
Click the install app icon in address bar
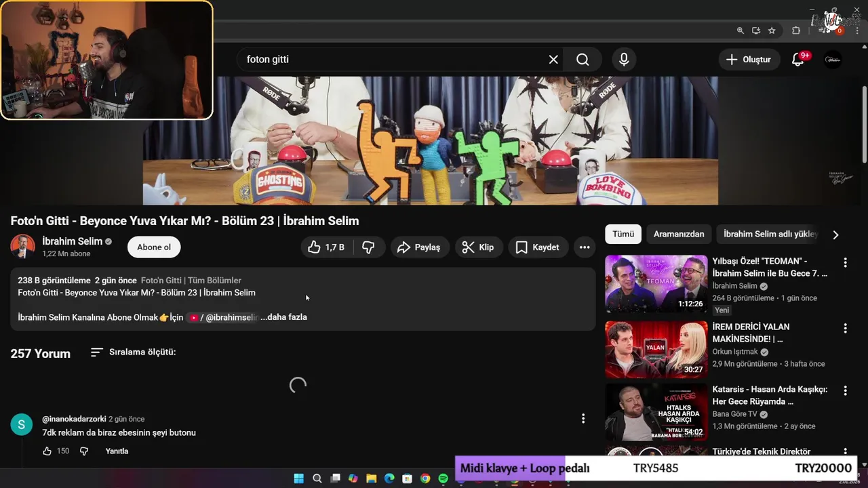point(756,30)
